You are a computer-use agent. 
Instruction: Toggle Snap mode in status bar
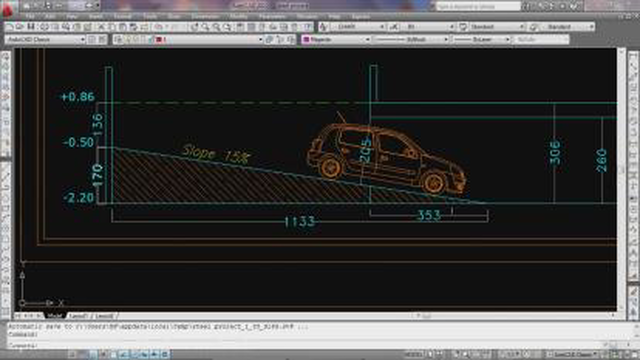(73, 354)
